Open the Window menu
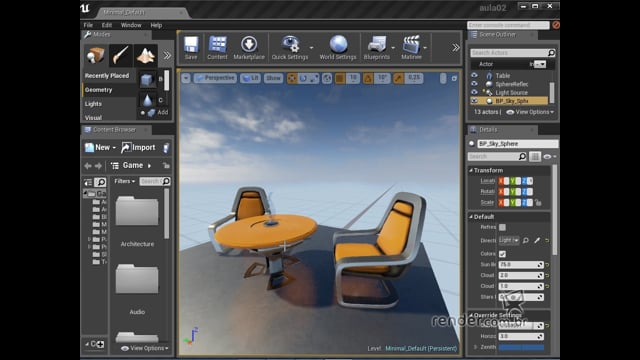Viewport: 640px width, 360px height. pos(131,25)
